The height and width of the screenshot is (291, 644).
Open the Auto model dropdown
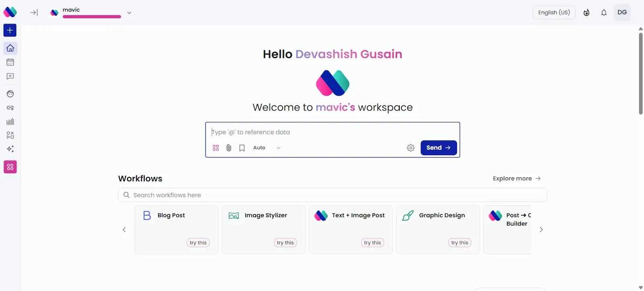click(266, 148)
